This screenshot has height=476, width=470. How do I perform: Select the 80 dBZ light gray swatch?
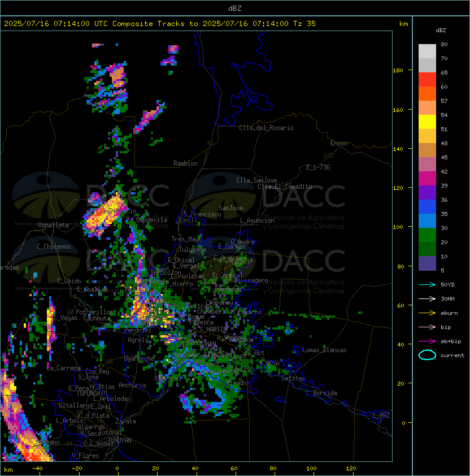pyautogui.click(x=427, y=51)
